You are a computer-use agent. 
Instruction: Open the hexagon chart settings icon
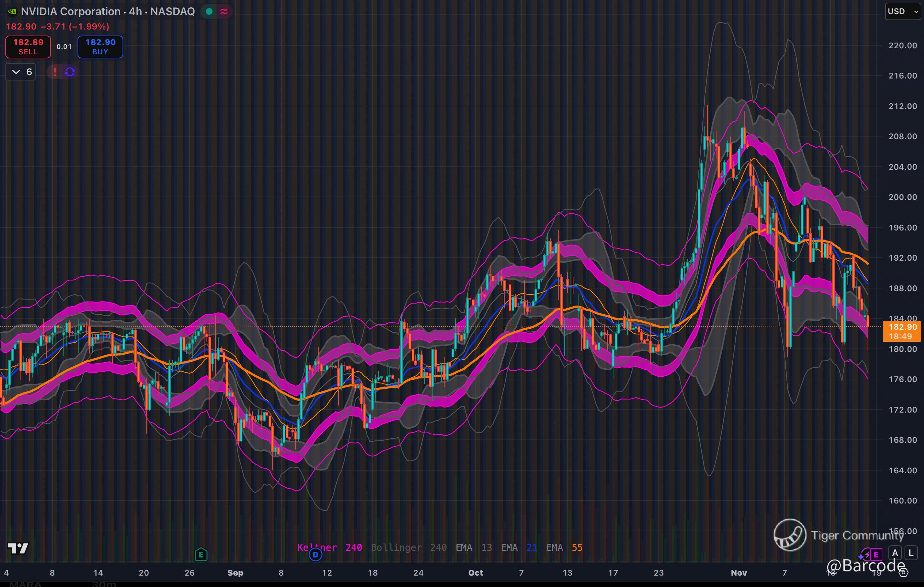904,573
